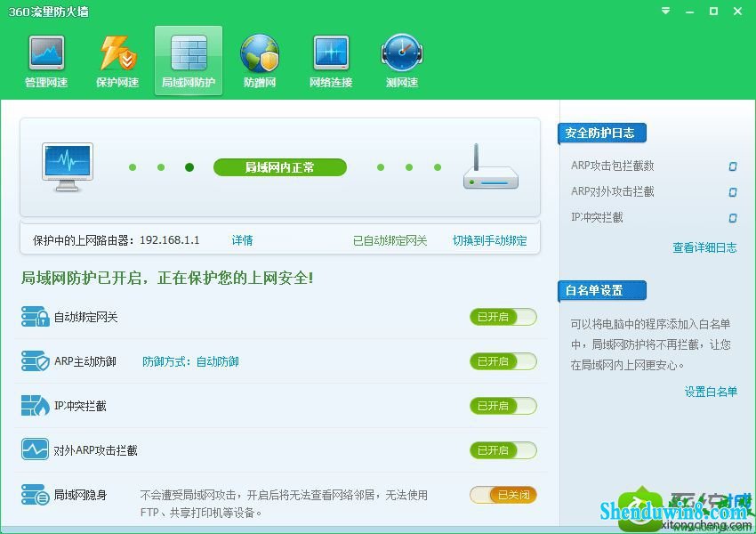Viewport: 756px width, 534px height.
Task: Click the 局域网隐身 row label
Action: click(x=80, y=495)
